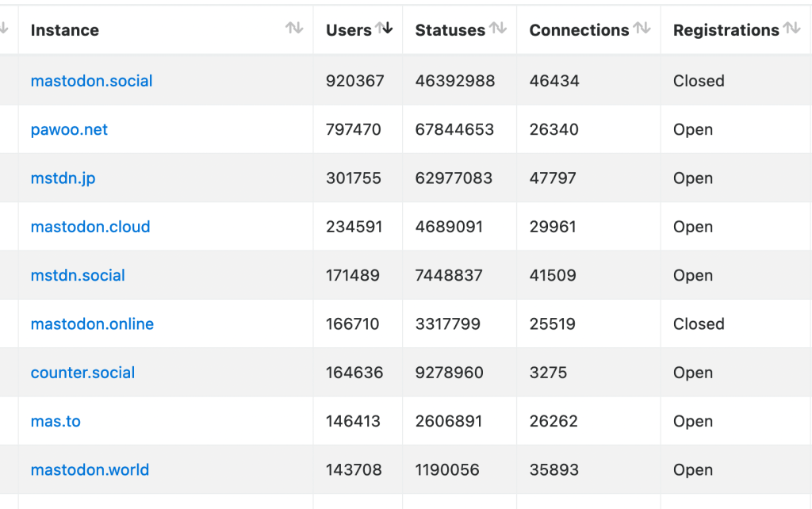Open mastodon.cloud instance page
The width and height of the screenshot is (812, 509).
[x=90, y=227]
